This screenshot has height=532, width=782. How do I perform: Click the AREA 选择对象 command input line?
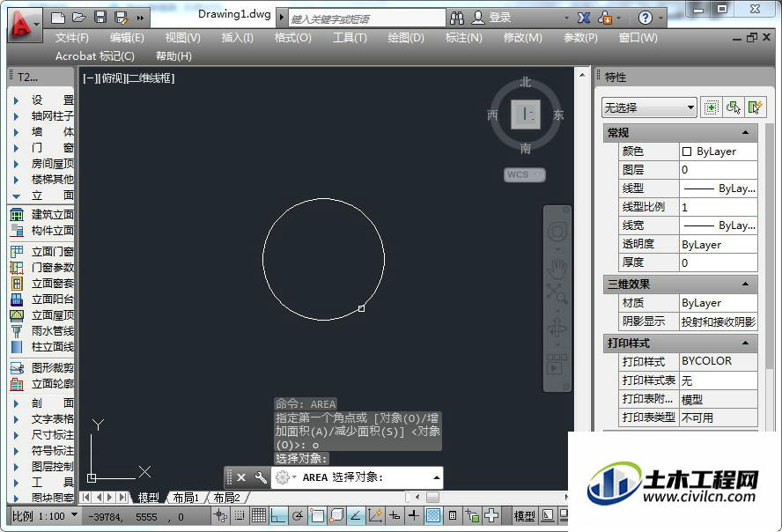coord(357,477)
